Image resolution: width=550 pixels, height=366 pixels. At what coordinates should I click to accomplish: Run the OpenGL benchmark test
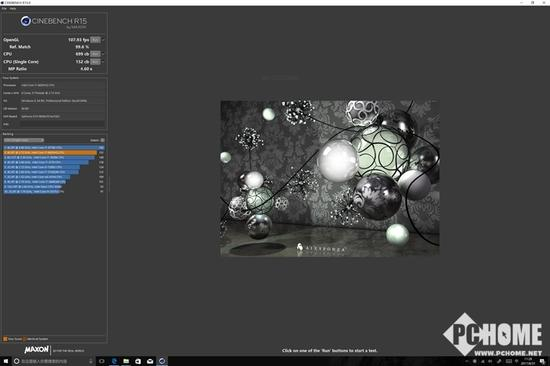95,40
